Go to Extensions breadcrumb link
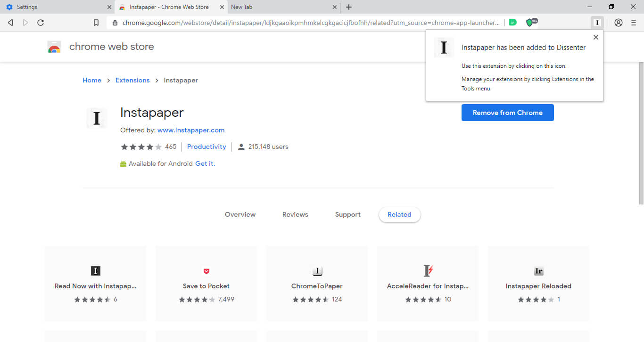Image resolution: width=644 pixels, height=342 pixels. point(132,81)
